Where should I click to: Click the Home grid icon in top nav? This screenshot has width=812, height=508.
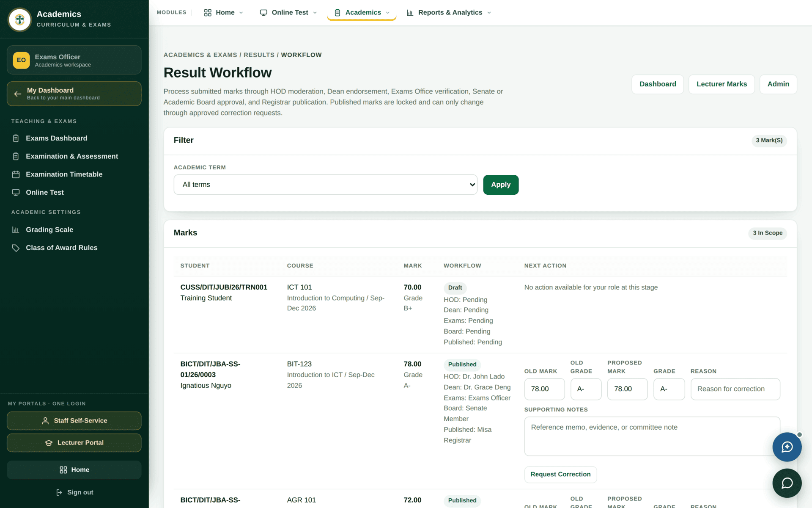(x=208, y=13)
